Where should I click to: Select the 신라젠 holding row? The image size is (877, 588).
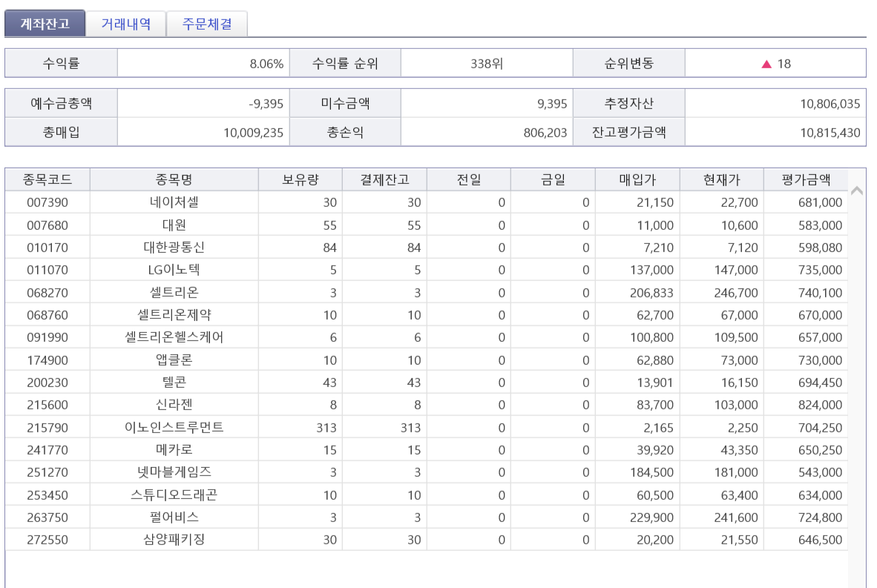click(174, 405)
